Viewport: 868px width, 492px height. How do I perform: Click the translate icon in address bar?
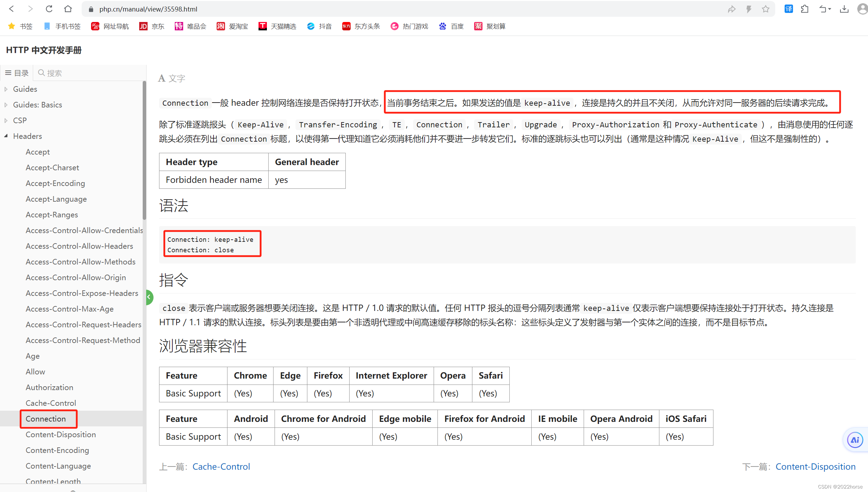787,9
